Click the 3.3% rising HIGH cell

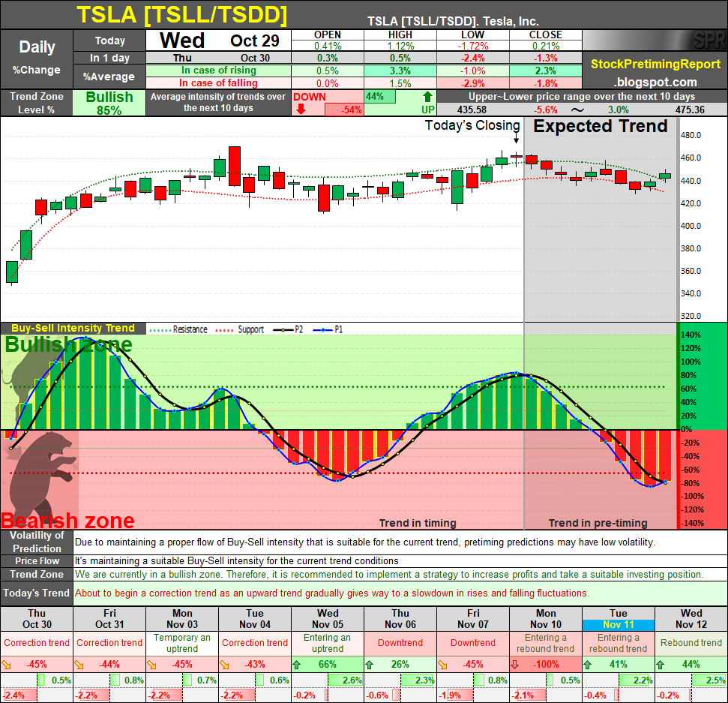tap(400, 71)
